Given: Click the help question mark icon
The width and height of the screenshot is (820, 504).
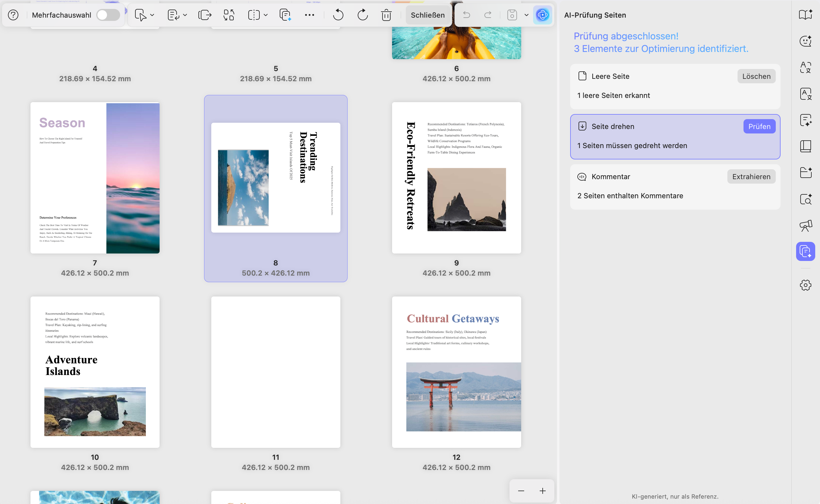Looking at the screenshot, I should pyautogui.click(x=13, y=15).
